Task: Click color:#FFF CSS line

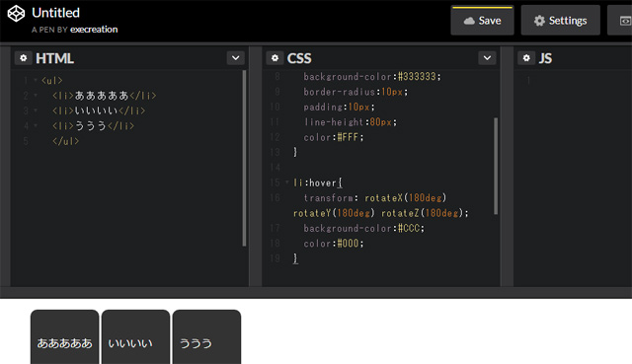Action: coord(334,137)
